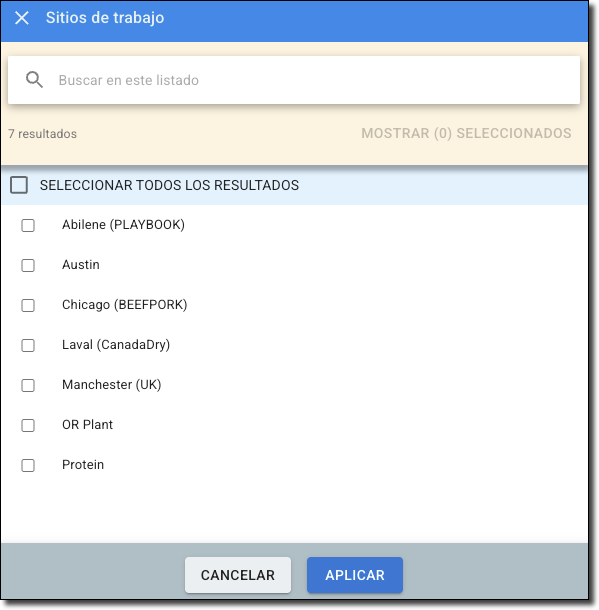
Task: Click the magnifying glass search icon
Action: (x=34, y=80)
